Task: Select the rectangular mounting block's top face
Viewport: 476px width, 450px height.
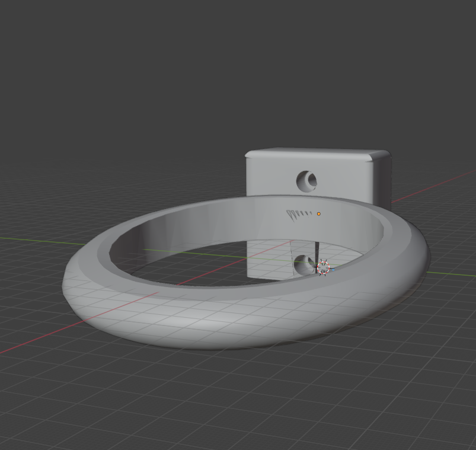Action: (x=317, y=154)
